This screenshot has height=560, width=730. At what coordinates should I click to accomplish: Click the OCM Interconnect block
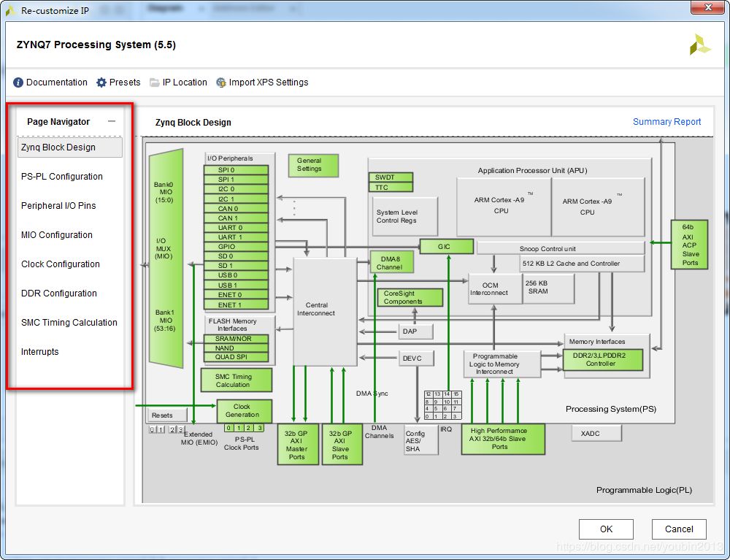496,288
